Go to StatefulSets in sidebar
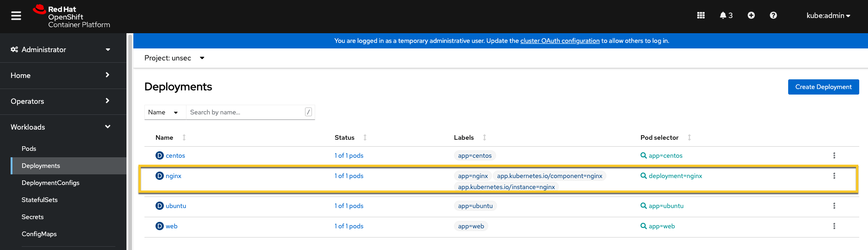Image resolution: width=868 pixels, height=250 pixels. (40, 200)
